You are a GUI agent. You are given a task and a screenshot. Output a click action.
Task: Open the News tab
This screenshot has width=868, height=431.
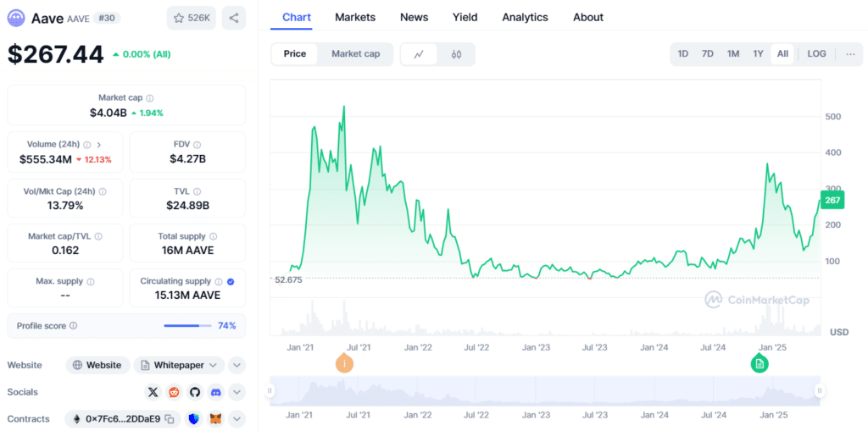click(x=414, y=17)
